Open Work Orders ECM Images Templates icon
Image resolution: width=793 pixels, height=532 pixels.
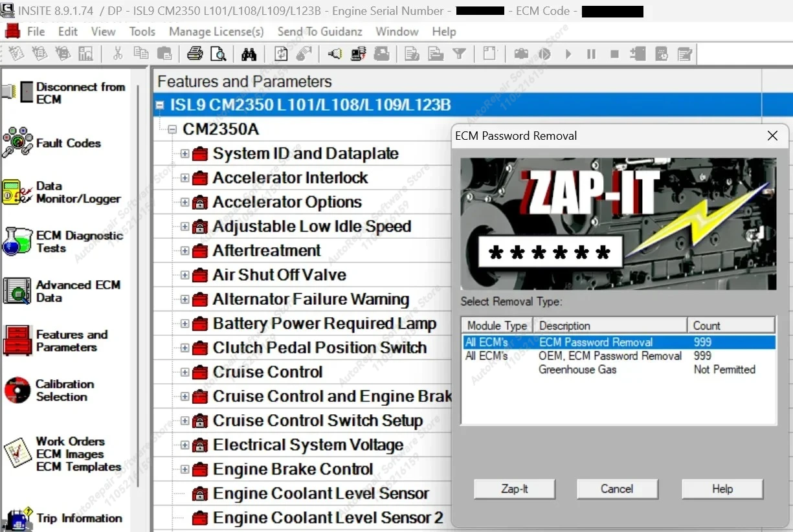coord(17,453)
